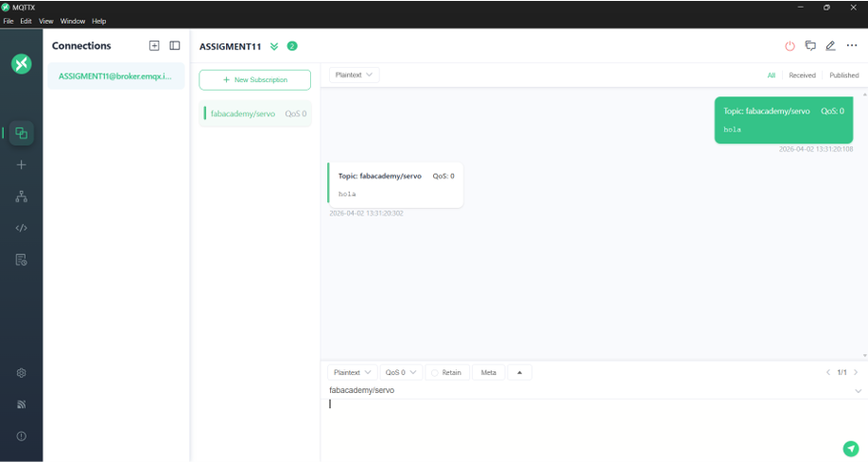
Task: Click message list scrollbar up arrow
Action: click(x=864, y=95)
